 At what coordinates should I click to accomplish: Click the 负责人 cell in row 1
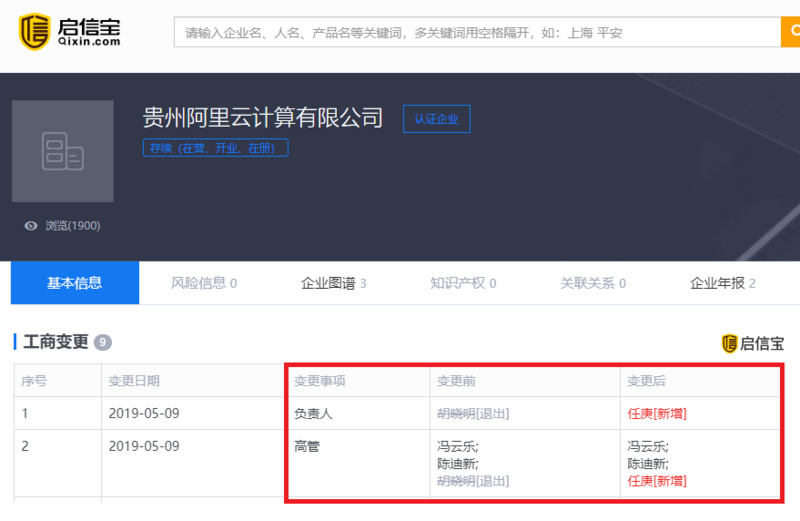313,413
